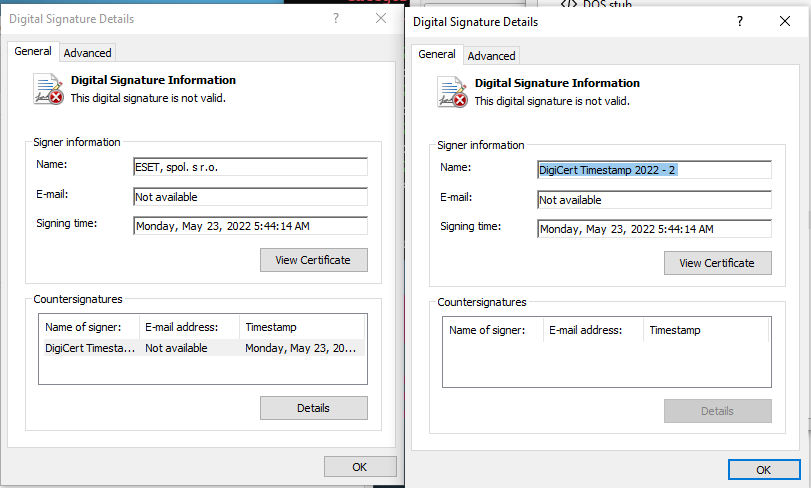Click Name of signer column header, right dialog
The image size is (811, 488).
pos(493,330)
